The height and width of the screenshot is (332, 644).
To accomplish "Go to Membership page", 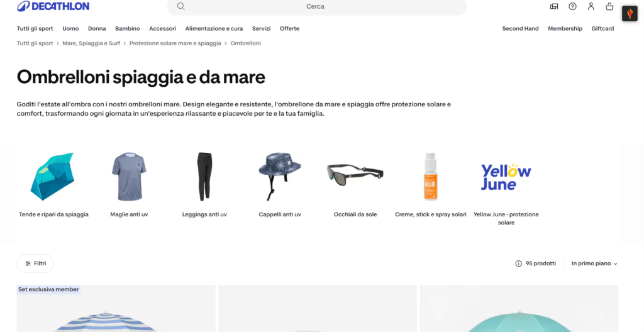I will pyautogui.click(x=565, y=28).
